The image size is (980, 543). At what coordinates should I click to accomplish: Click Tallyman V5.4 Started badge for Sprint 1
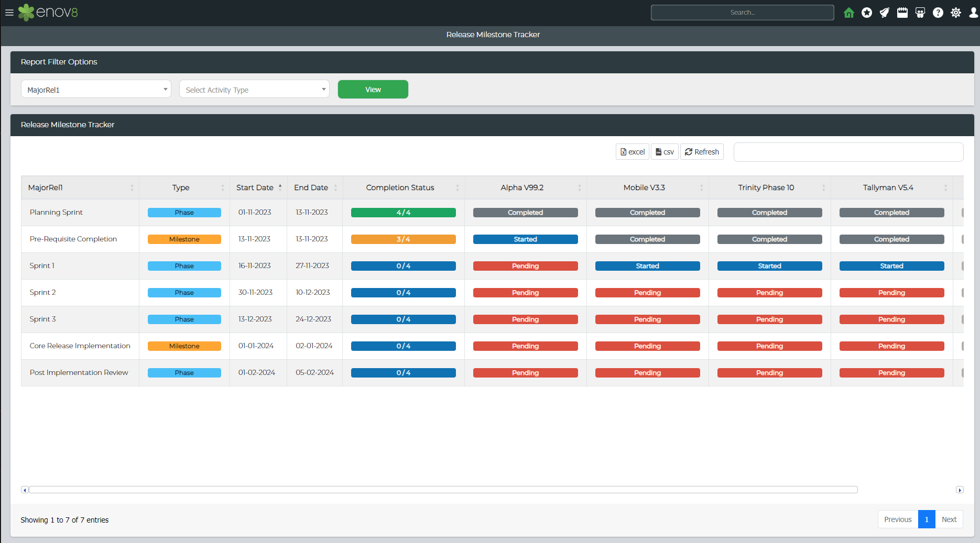(x=892, y=266)
